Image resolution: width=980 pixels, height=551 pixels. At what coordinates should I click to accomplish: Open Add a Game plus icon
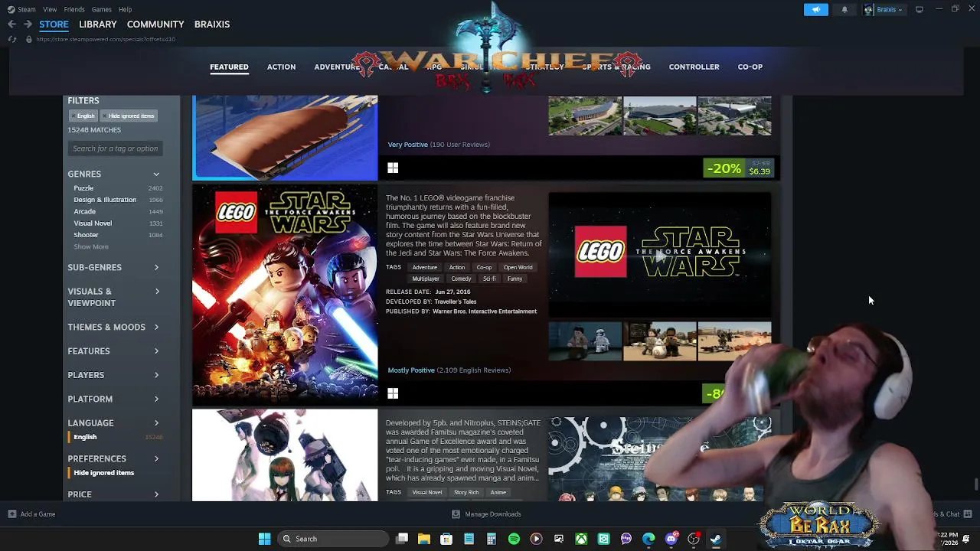coord(11,514)
